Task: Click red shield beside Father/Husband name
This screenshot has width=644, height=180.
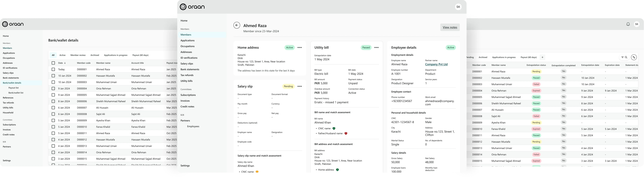Action: pyautogui.click(x=346, y=133)
